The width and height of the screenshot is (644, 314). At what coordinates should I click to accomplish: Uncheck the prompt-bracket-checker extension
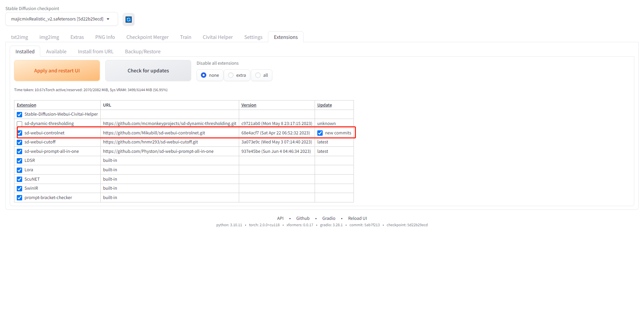click(x=19, y=198)
